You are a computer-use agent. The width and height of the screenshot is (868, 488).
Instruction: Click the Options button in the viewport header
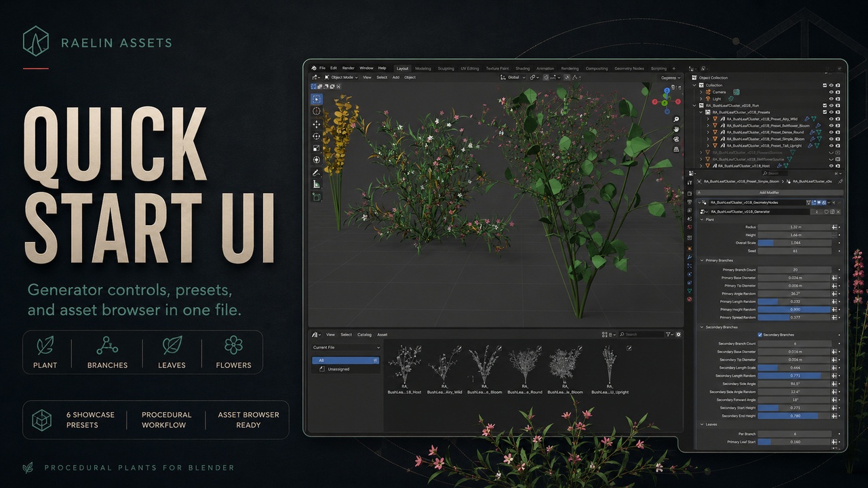point(669,78)
